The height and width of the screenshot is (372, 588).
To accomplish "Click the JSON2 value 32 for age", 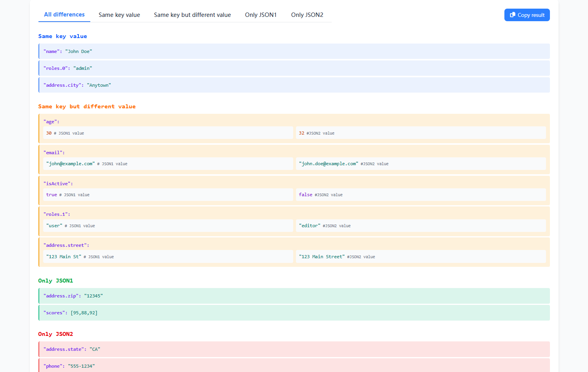I will (x=421, y=133).
